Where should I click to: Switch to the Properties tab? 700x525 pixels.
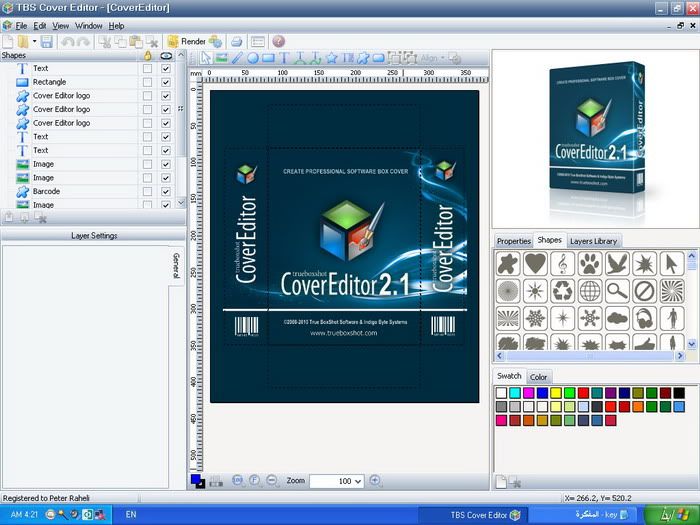point(514,241)
